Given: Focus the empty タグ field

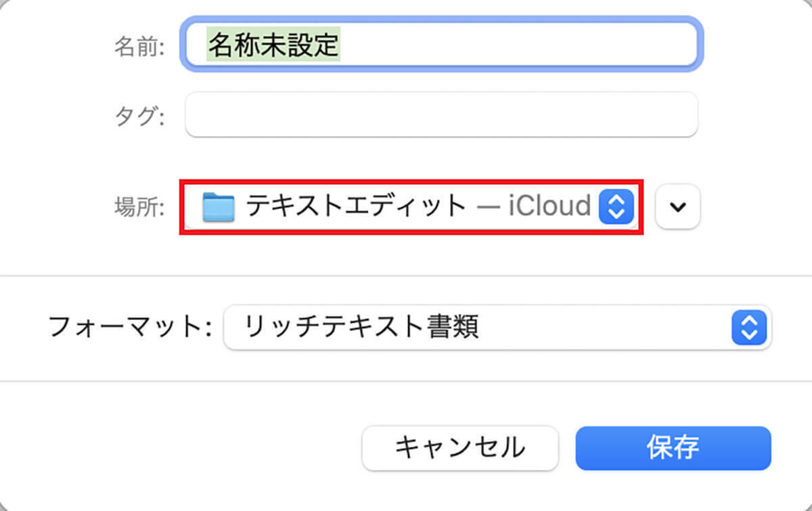Looking at the screenshot, I should 440,114.
